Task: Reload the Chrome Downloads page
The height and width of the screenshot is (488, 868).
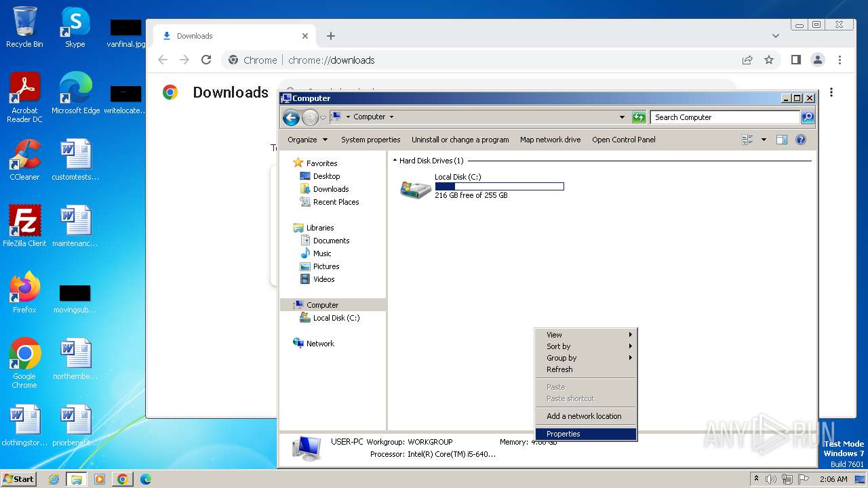Action: tap(206, 60)
